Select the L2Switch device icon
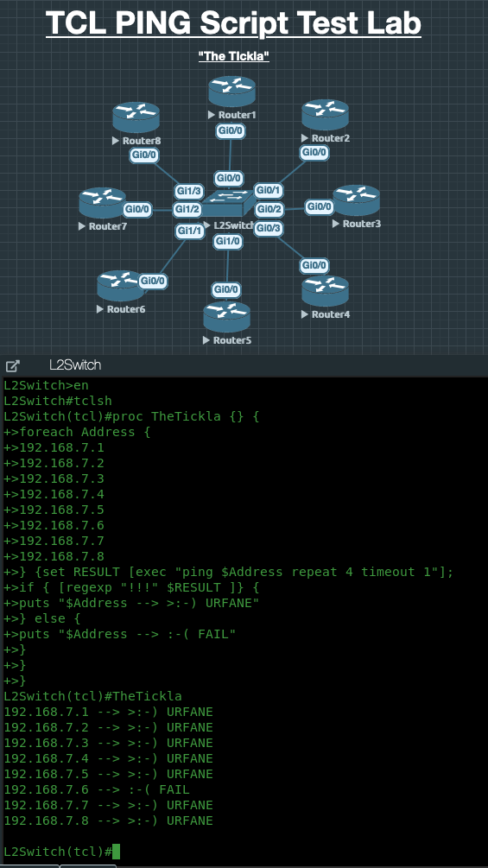 pyautogui.click(x=227, y=203)
